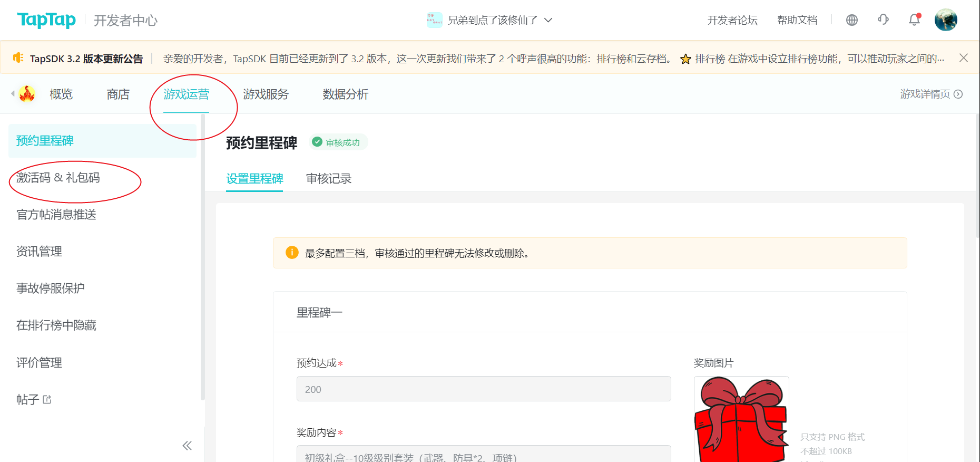This screenshot has width=980, height=462.
Task: Click the red gift reward image thumbnail
Action: [741, 419]
